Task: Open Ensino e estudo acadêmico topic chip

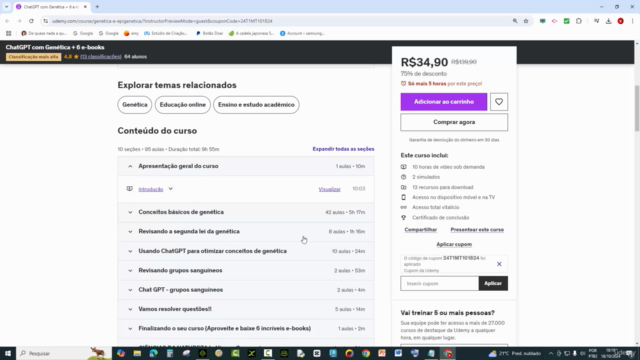Action: pyautogui.click(x=256, y=105)
